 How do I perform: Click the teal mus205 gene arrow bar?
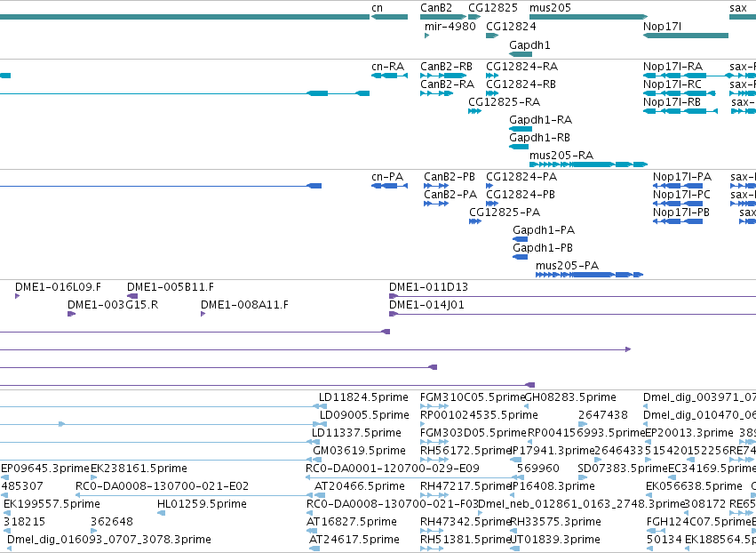point(588,17)
